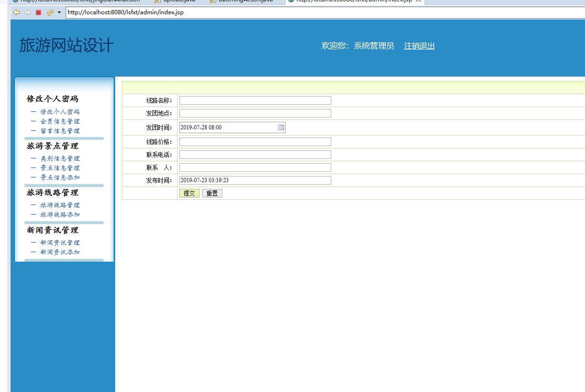Open calendar picker icon in 发团时间 field
Image resolution: width=585 pixels, height=392 pixels.
[281, 127]
